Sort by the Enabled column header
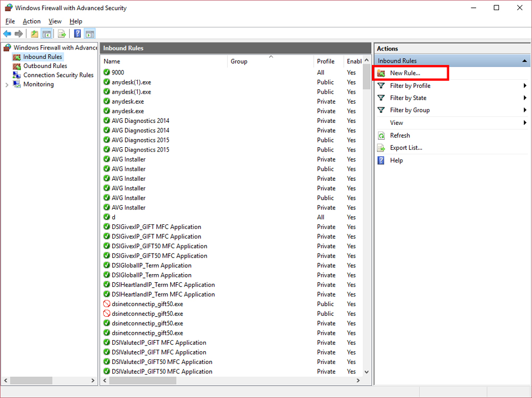Viewport: 532px width, 398px height. 353,61
